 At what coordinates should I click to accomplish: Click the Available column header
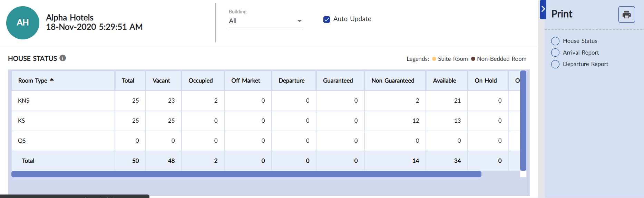(445, 81)
